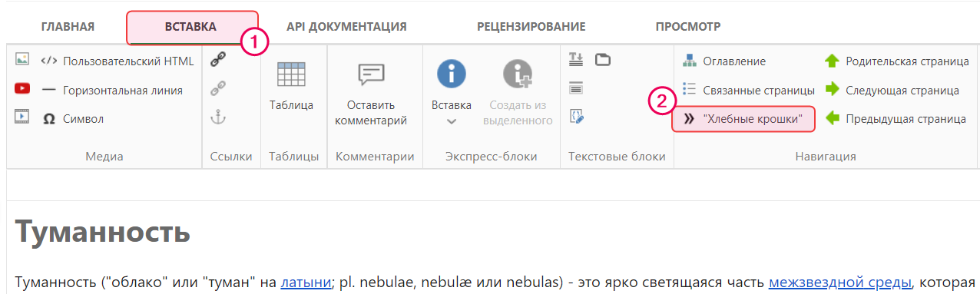Viewport: 980px width, 294px height.
Task: Open the ГЛАВНАЯ ribbon tab
Action: pyautogui.click(x=68, y=27)
